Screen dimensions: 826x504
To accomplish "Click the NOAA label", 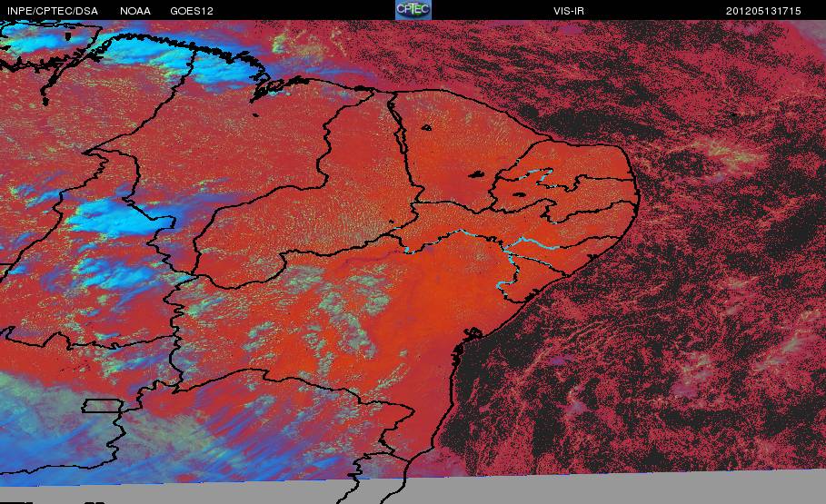I will click(x=135, y=11).
